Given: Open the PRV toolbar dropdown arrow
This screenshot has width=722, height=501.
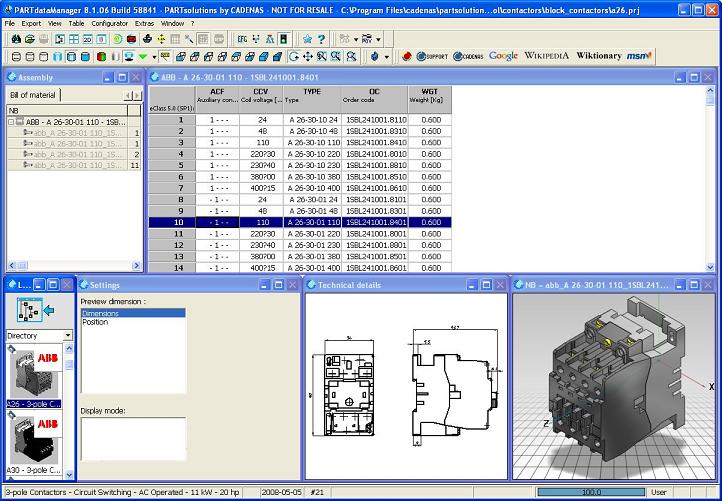Looking at the screenshot, I should pyautogui.click(x=378, y=40).
